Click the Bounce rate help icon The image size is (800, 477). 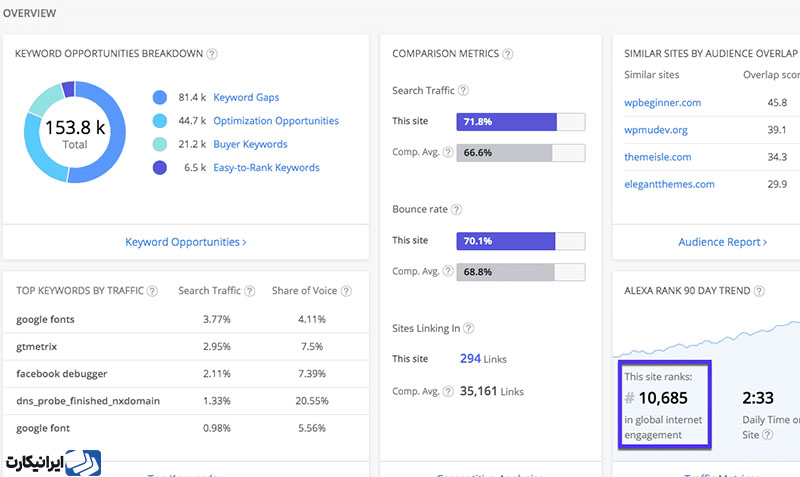click(x=457, y=210)
